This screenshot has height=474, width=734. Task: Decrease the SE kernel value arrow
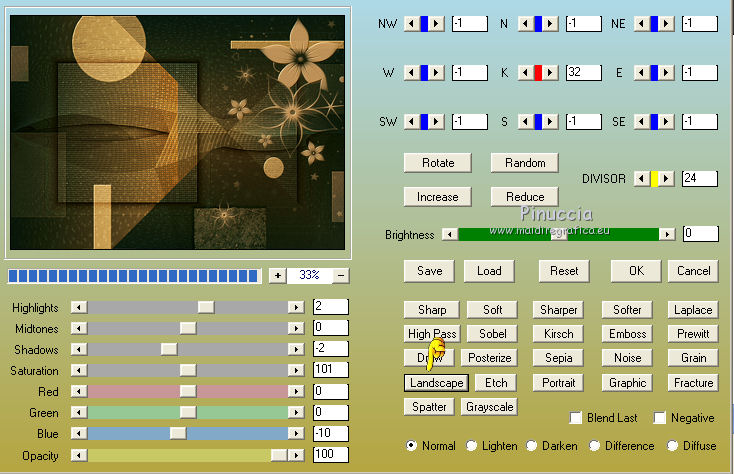coord(641,122)
